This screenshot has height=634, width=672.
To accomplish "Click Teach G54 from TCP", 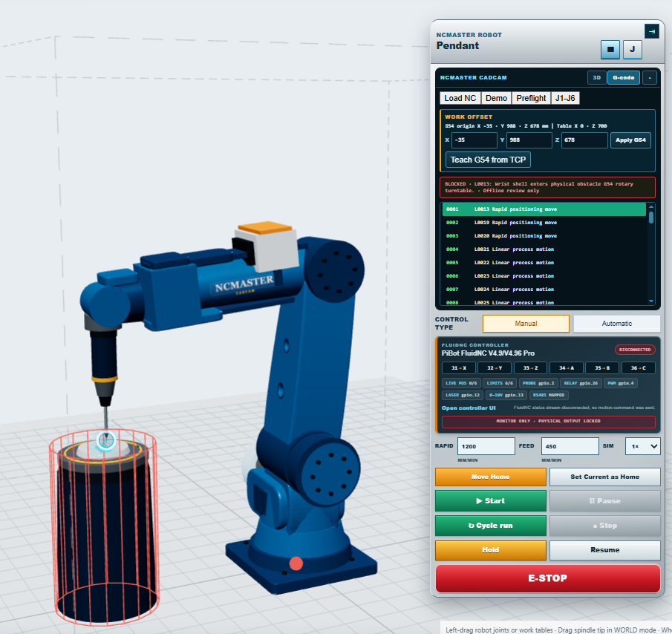I will click(x=488, y=160).
